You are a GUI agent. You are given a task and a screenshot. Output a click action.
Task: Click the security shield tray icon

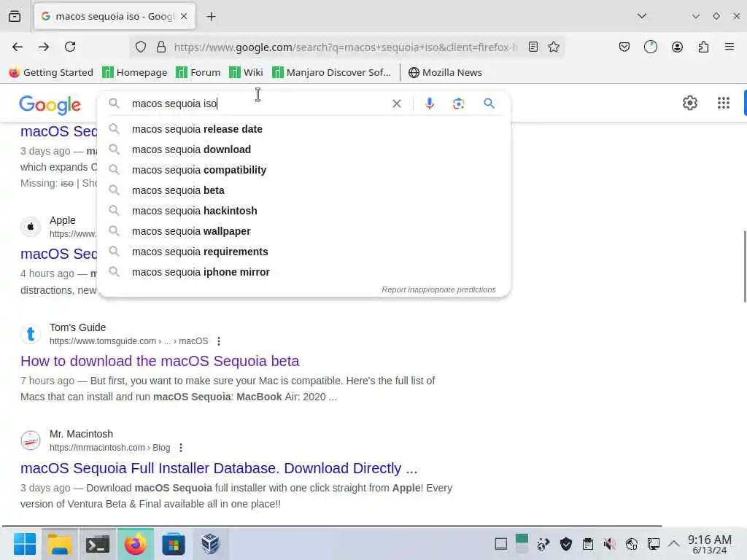point(566,544)
